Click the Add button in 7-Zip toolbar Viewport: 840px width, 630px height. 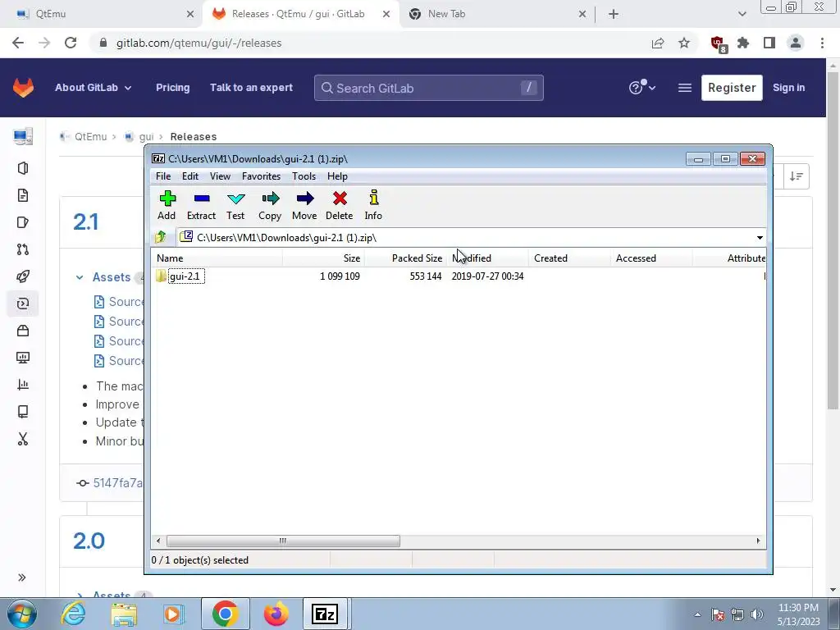[167, 205]
